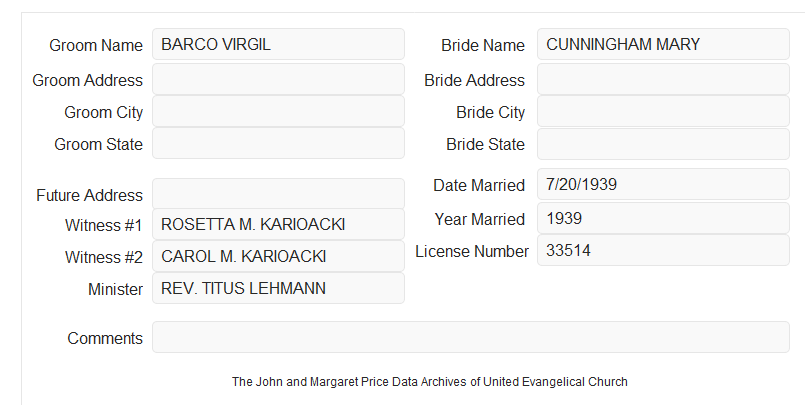
Task: Select the Groom City input box
Action: pyautogui.click(x=278, y=111)
